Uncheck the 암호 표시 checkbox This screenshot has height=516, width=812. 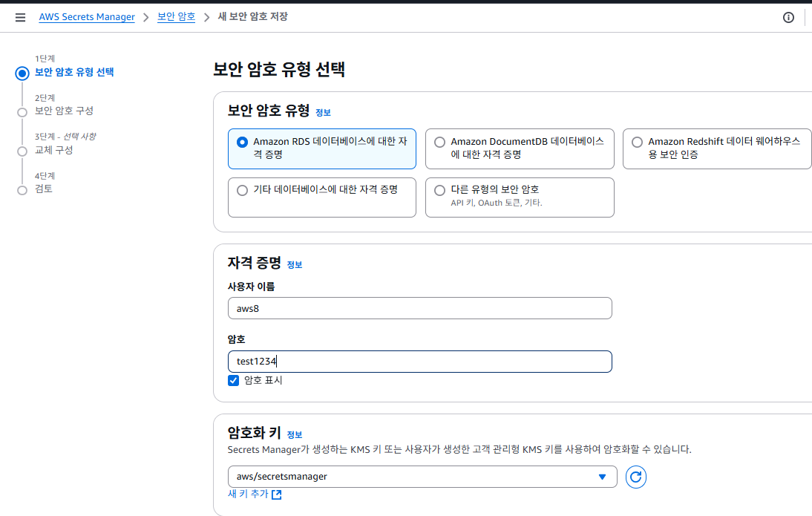pyautogui.click(x=234, y=381)
